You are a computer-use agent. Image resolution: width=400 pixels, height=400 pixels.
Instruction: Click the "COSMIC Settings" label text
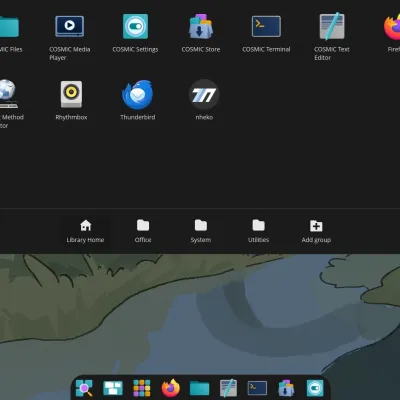click(x=135, y=49)
